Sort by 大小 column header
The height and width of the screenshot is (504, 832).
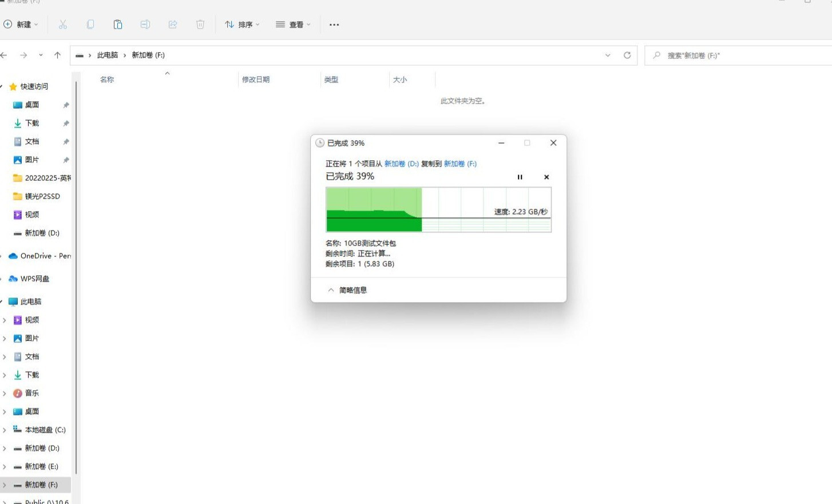point(400,80)
